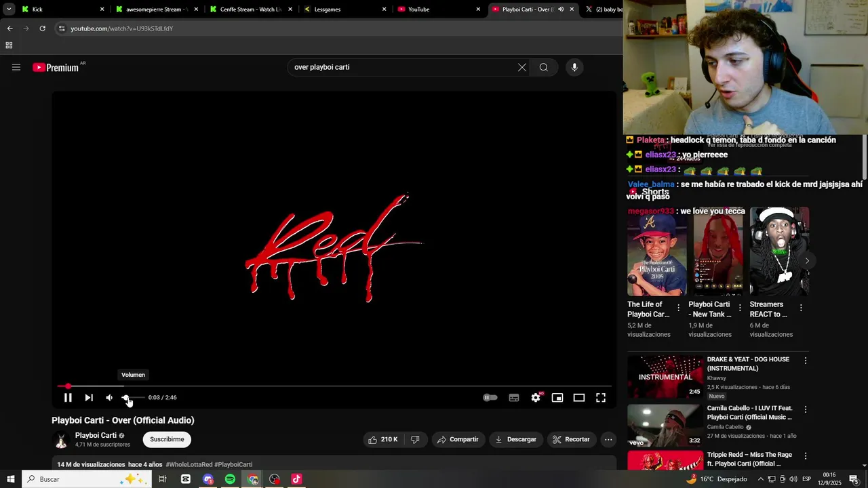868x488 pixels.
Task: Go forward with the browser forward arrow
Action: pos(26,28)
